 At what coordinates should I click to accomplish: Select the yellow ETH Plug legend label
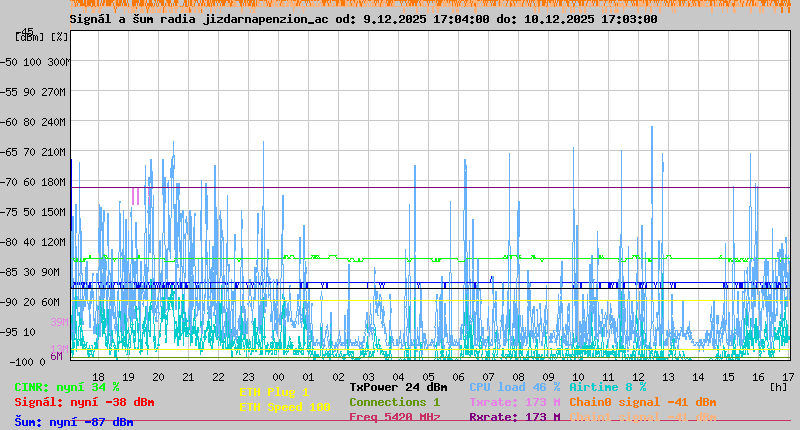[x=274, y=392]
